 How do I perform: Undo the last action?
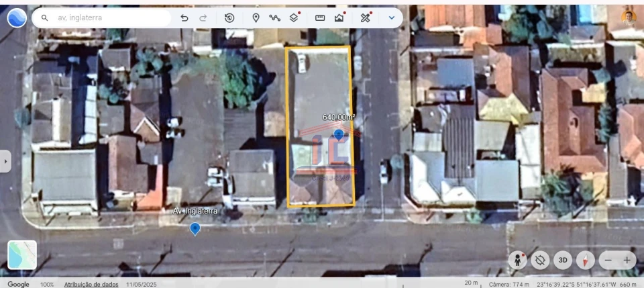tap(184, 18)
